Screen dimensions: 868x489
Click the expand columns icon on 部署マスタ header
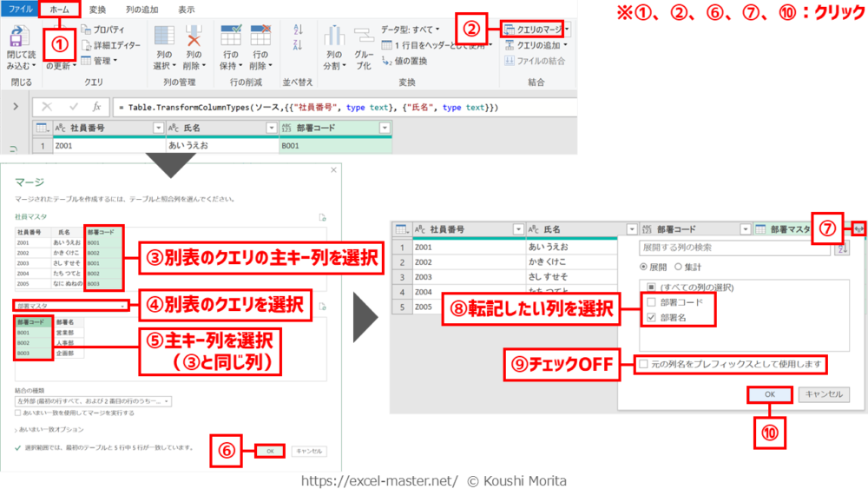click(x=858, y=229)
